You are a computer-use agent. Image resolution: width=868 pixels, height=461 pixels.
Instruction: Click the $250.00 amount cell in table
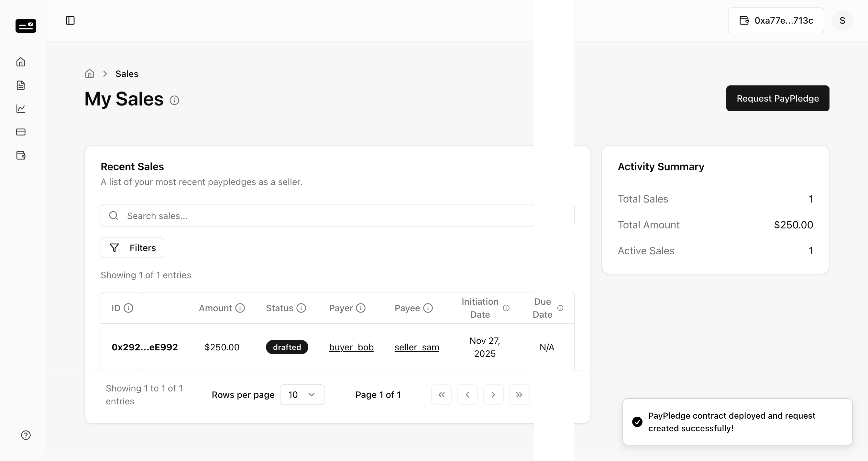tap(222, 347)
